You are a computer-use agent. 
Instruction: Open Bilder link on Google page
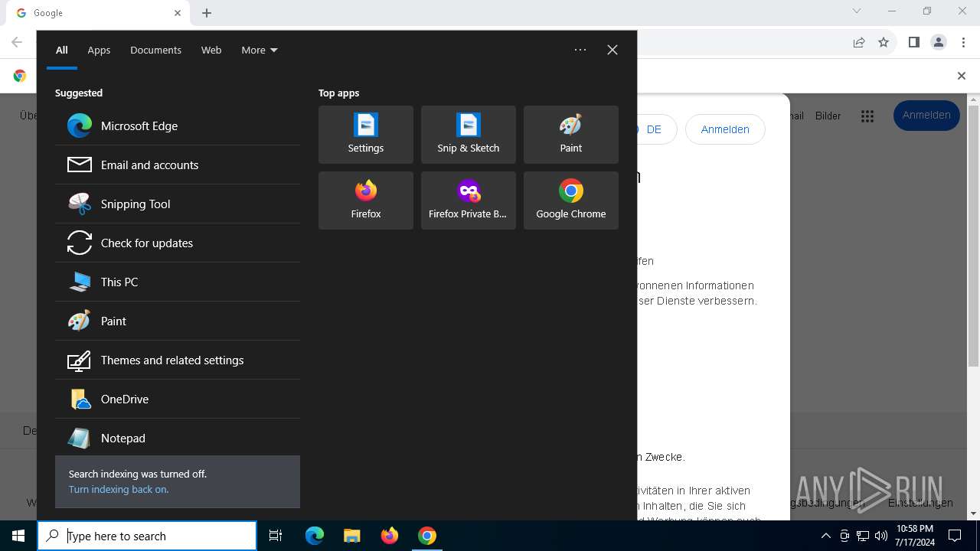click(x=828, y=116)
